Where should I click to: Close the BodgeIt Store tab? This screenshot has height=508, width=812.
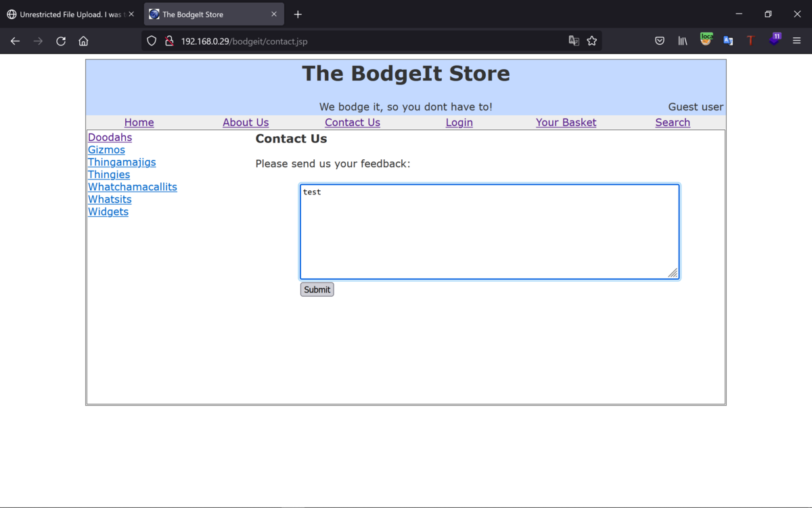[x=274, y=14]
